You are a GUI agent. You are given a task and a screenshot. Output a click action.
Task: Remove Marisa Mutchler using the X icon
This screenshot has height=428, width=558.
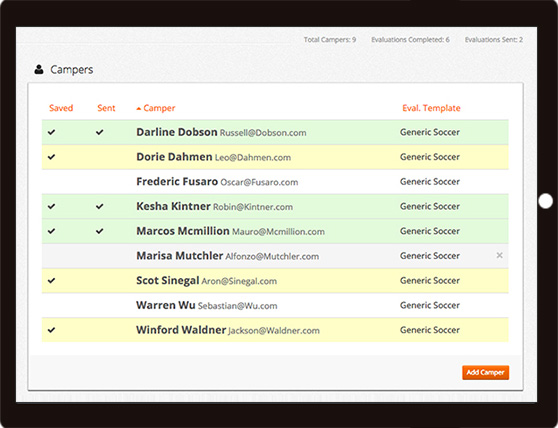(x=499, y=255)
